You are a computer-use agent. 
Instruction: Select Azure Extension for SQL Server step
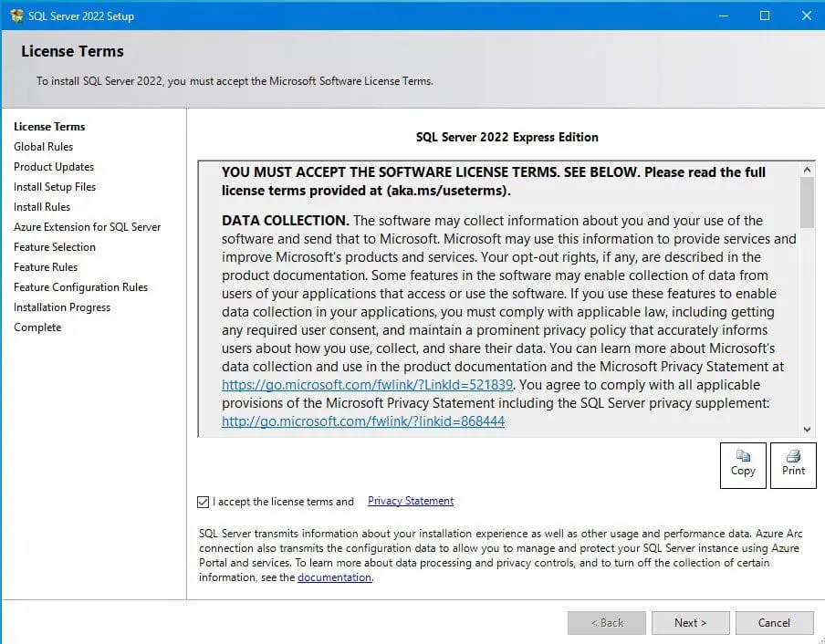pyautogui.click(x=87, y=227)
